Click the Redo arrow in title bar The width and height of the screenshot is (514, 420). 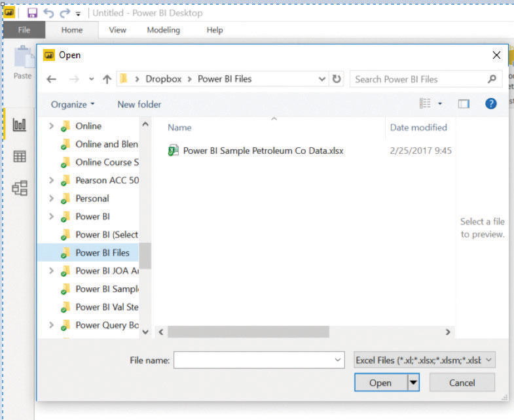65,13
